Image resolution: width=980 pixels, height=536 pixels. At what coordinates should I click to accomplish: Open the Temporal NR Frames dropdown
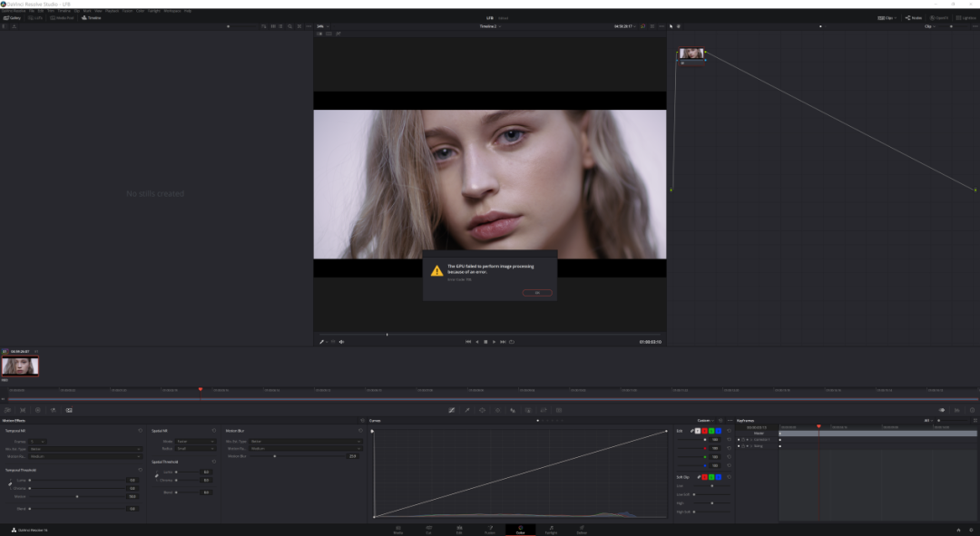click(37, 442)
